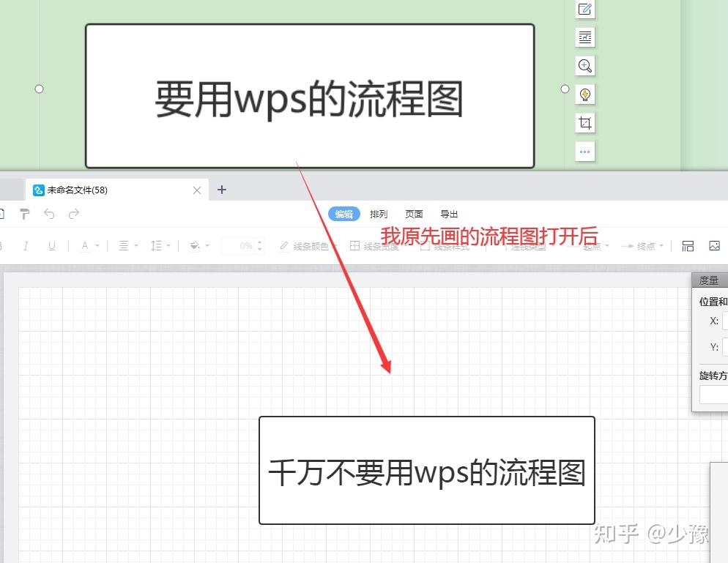Screen dimensions: 728x563
Task: Click the right-side resize handle of the picture
Action: [565, 89]
